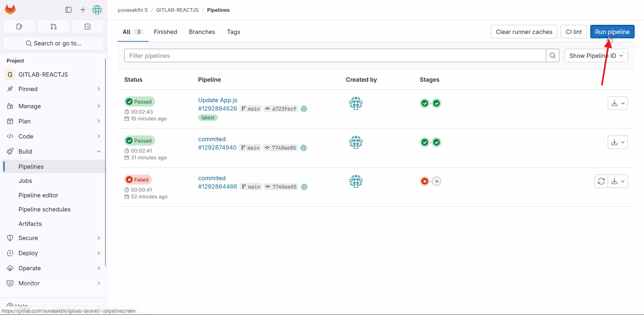Open the GITLAB-REACTJS breadcrumb link
Viewport: 644px width, 315px height.
point(177,10)
